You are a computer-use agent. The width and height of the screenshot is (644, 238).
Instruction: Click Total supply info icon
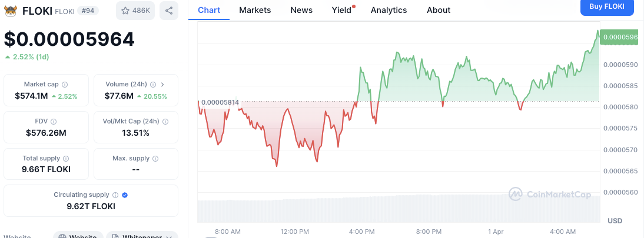(x=65, y=159)
